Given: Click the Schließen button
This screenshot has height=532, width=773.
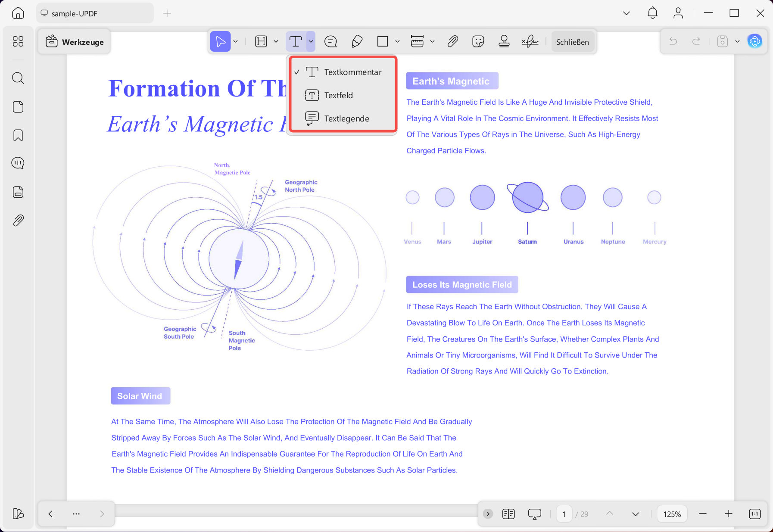Looking at the screenshot, I should coord(572,42).
